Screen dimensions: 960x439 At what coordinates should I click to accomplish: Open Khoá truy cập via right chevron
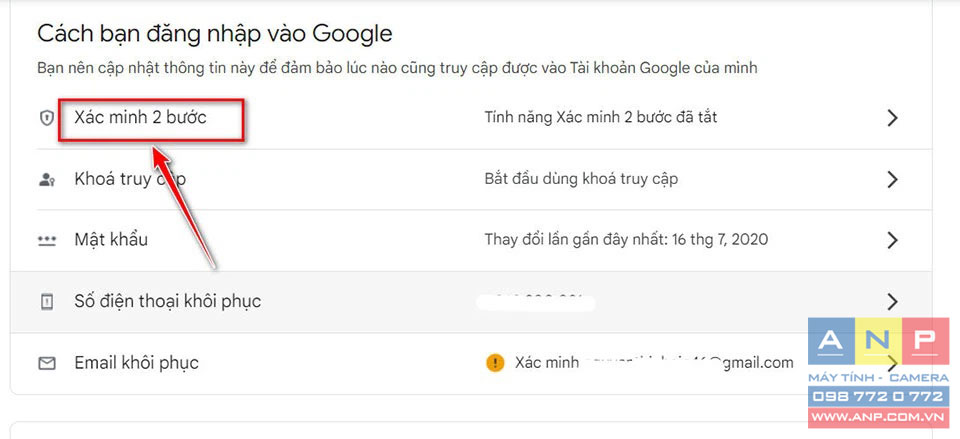pyautogui.click(x=892, y=179)
